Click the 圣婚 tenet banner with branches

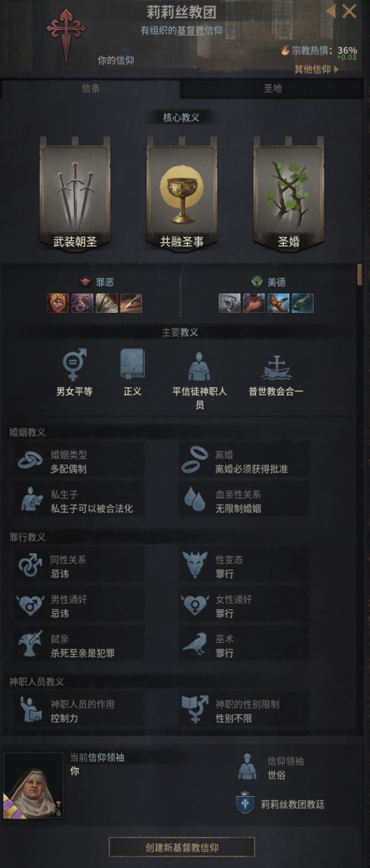point(288,194)
